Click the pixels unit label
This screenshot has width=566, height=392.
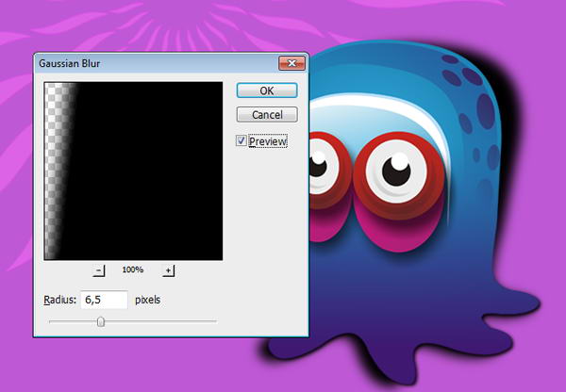coord(148,300)
